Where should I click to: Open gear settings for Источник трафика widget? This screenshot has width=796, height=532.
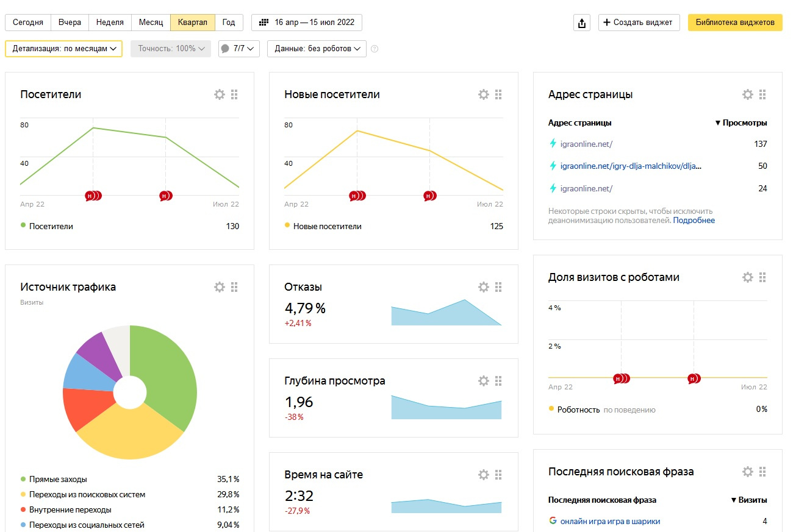point(220,287)
